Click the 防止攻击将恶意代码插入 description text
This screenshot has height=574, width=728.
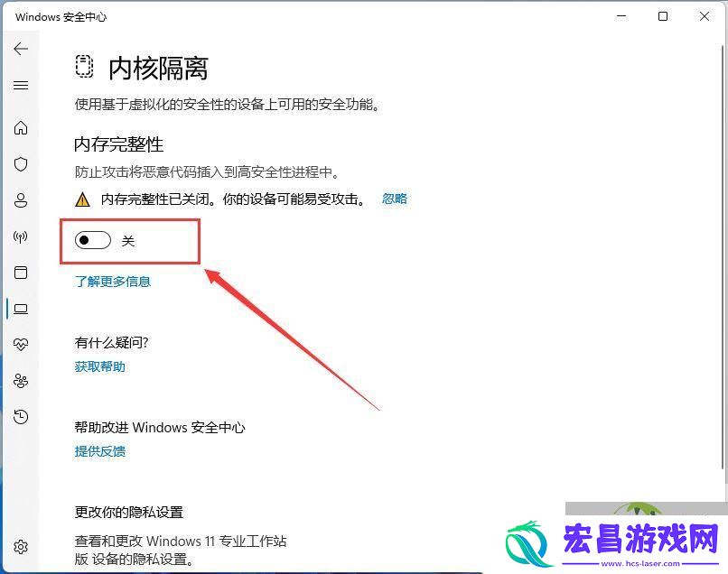tap(208, 172)
